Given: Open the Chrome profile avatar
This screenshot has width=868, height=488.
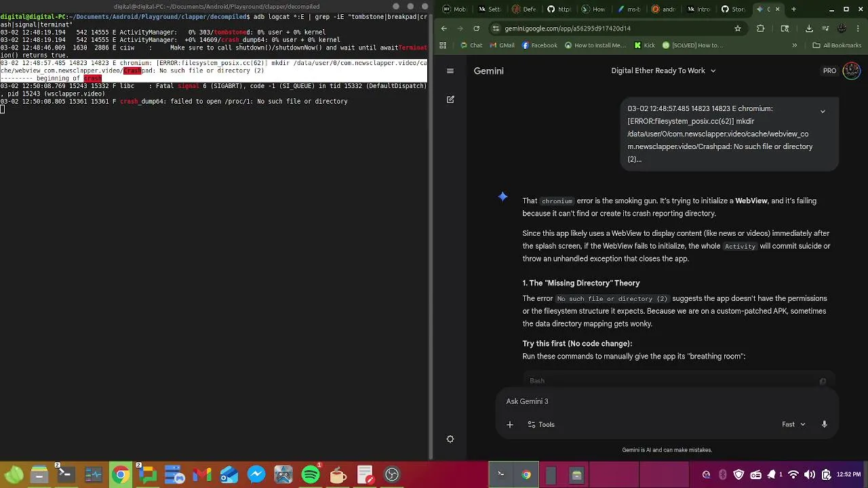Looking at the screenshot, I should [842, 28].
